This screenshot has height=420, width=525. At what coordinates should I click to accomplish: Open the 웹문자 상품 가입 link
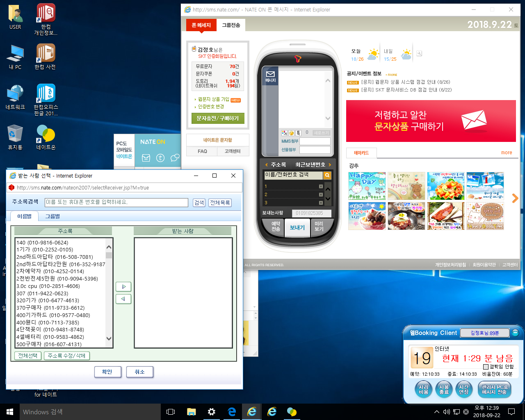pos(214,99)
